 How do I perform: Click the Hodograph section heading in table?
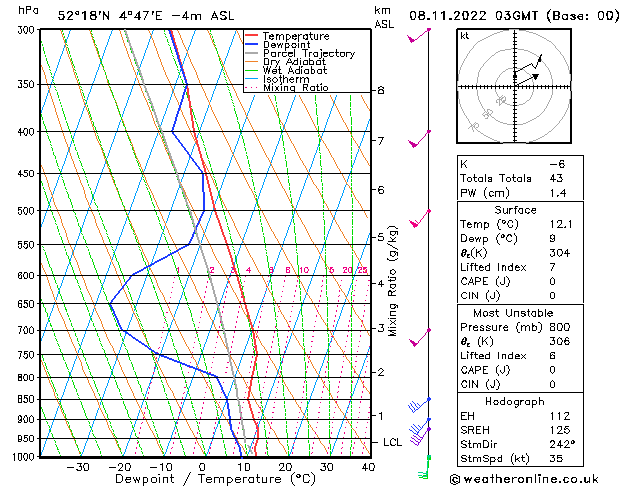click(515, 402)
